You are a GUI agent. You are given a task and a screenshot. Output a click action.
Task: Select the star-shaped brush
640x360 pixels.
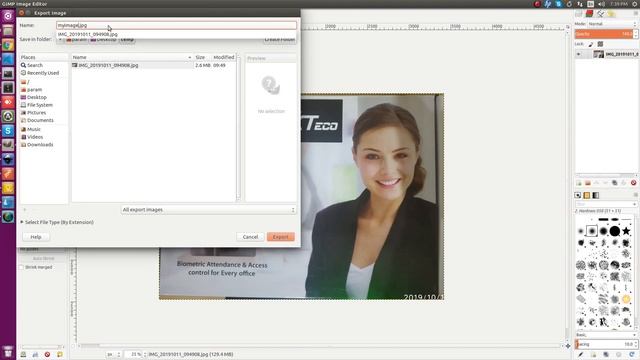click(626, 231)
